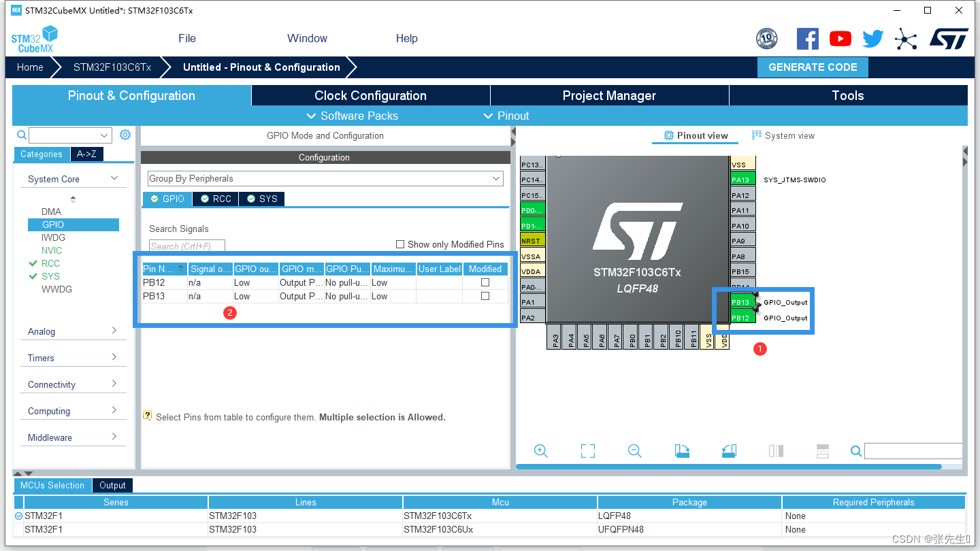Viewport: 980px width, 551px height.
Task: Open the SYS configuration tab
Action: (262, 199)
